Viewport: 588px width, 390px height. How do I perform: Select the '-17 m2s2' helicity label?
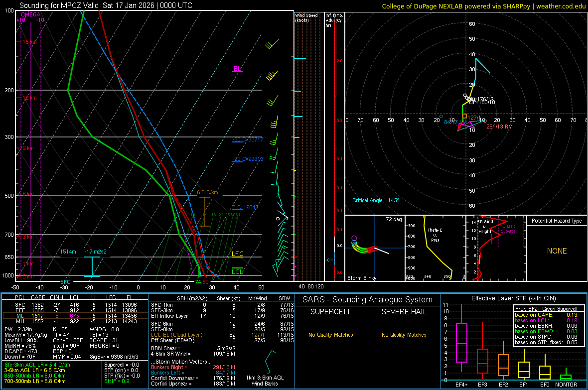(95, 252)
